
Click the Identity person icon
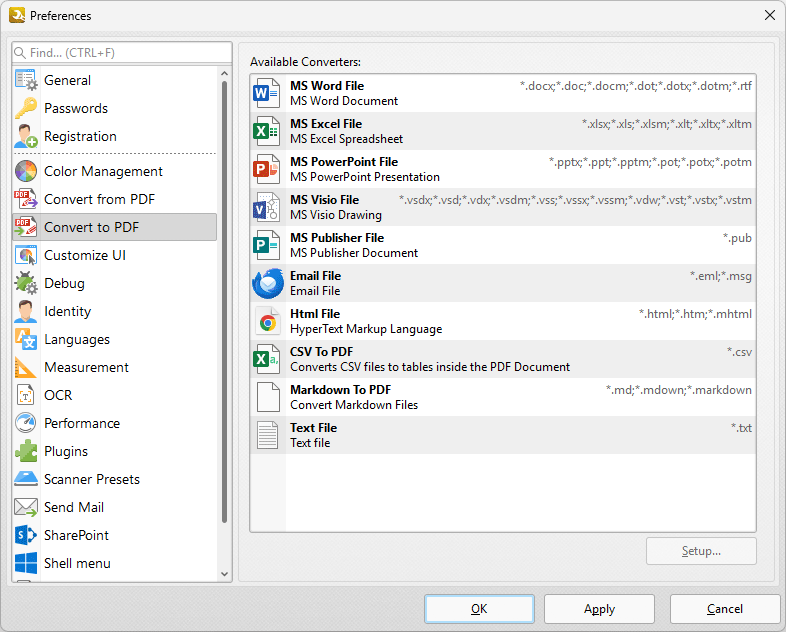(x=26, y=311)
